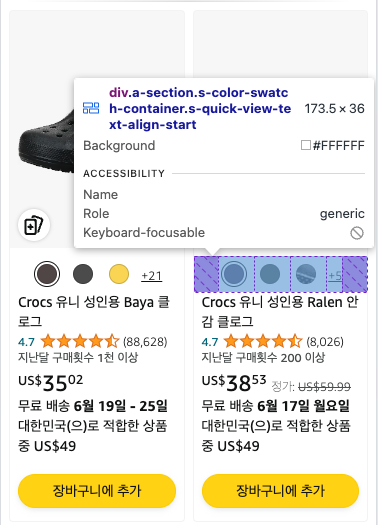Select the first Ralen color swatch
Image resolution: width=378 pixels, height=525 pixels.
tap(234, 274)
